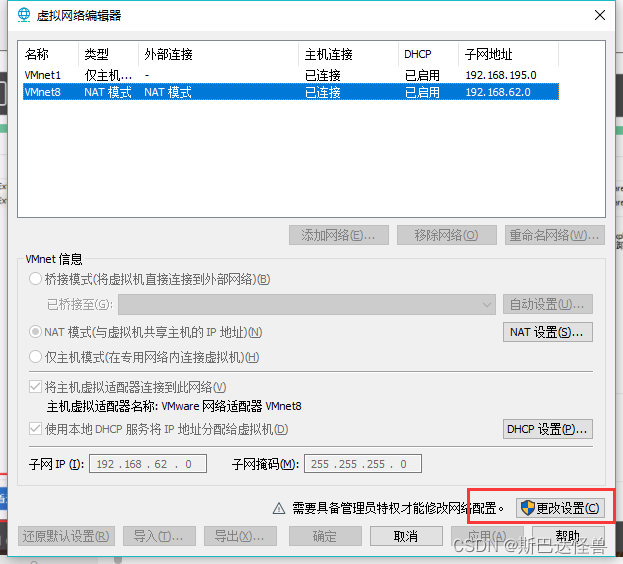Select the 桥接模式 radio button
The image size is (623, 564).
[35, 279]
